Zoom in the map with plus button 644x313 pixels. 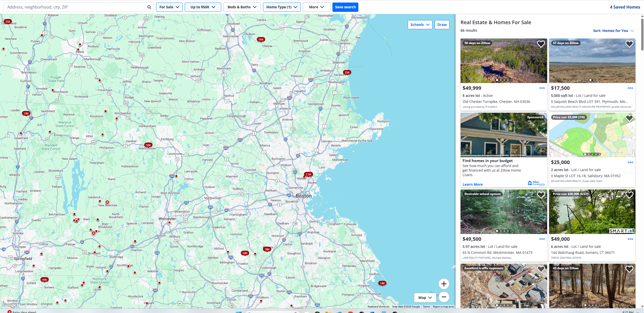(x=444, y=284)
